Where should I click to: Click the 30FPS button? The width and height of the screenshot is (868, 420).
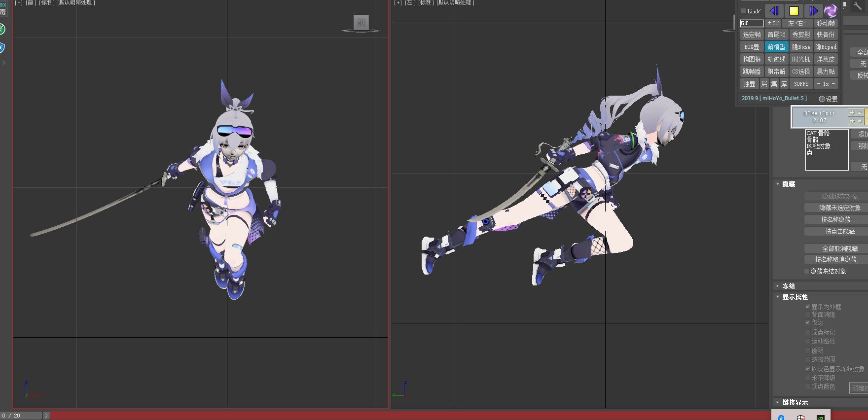pyautogui.click(x=801, y=84)
